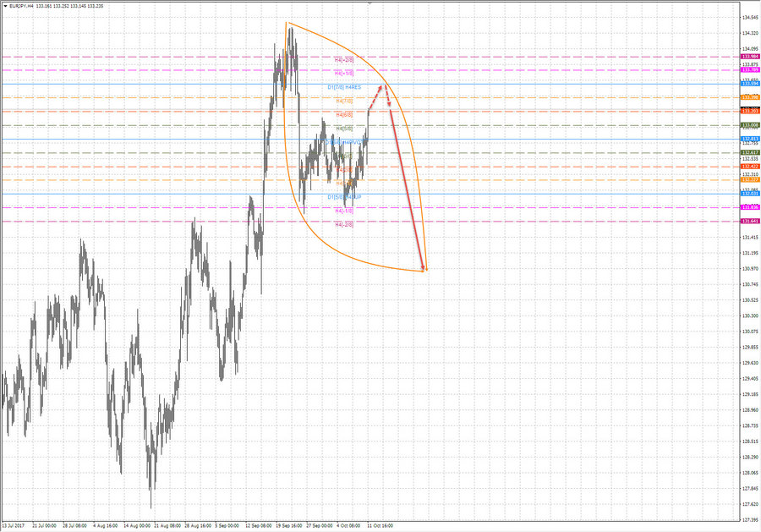Select the blue 132.813 price tag
Screen dimensions: 761x532
click(750, 139)
